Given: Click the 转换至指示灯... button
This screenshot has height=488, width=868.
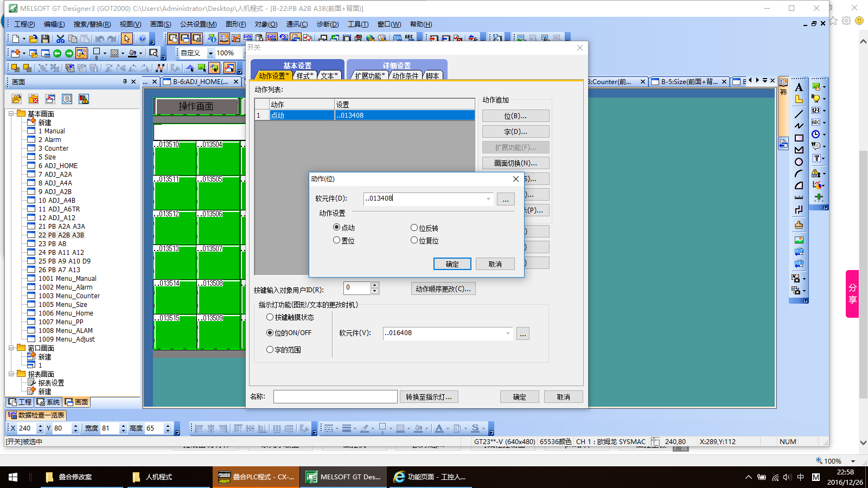Looking at the screenshot, I should [429, 397].
